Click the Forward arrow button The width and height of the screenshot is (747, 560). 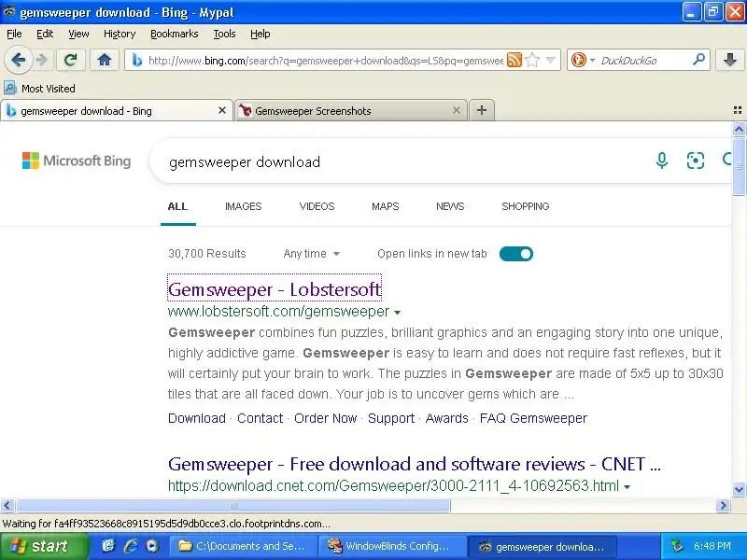click(42, 61)
